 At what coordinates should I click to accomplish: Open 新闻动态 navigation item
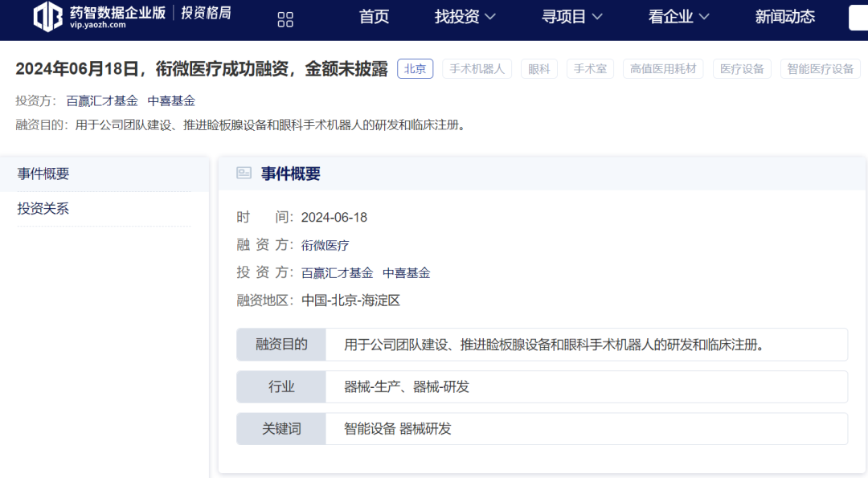tap(784, 17)
